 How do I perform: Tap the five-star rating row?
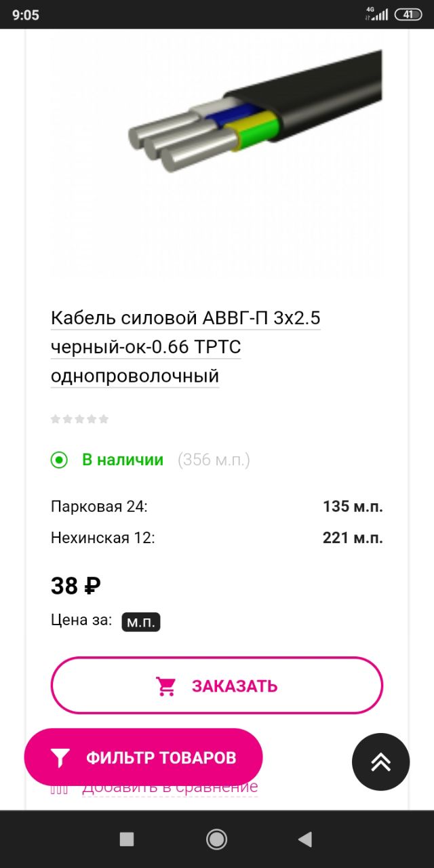tap(80, 419)
